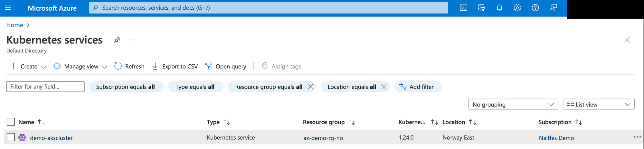The image size is (644, 149).
Task: Click the Default Directory subtitle
Action: tap(26, 51)
